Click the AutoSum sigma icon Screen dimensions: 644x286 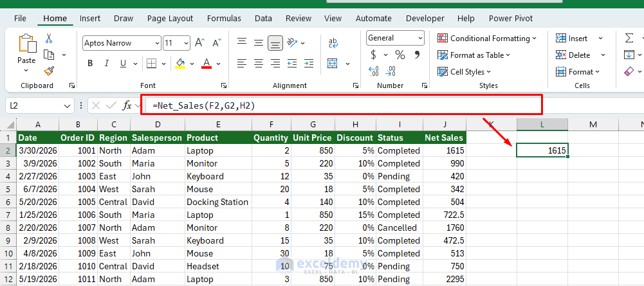click(629, 38)
